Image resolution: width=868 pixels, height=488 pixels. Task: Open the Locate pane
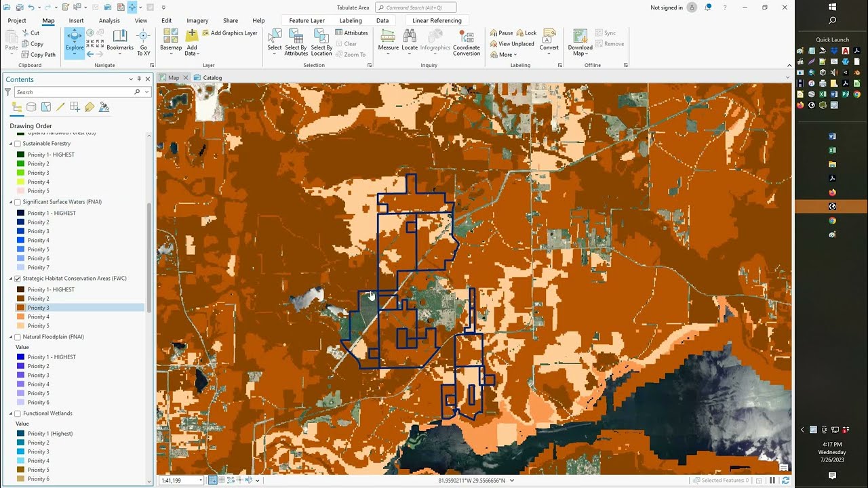coord(410,41)
